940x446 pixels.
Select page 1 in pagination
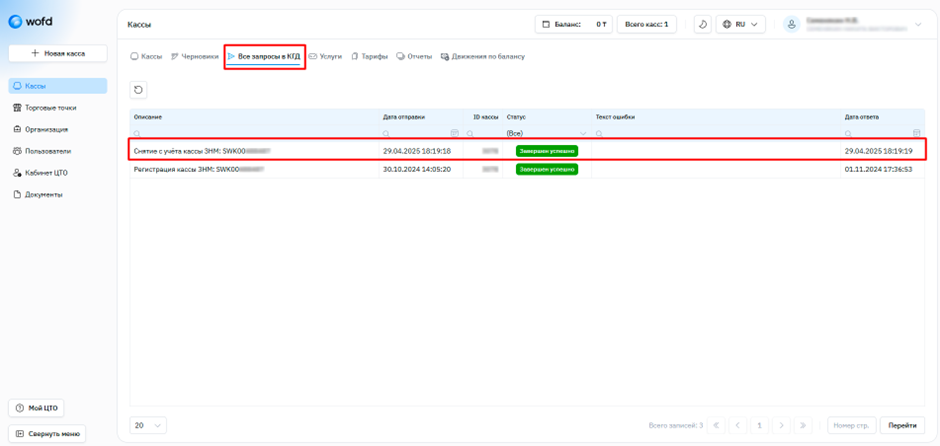point(759,425)
